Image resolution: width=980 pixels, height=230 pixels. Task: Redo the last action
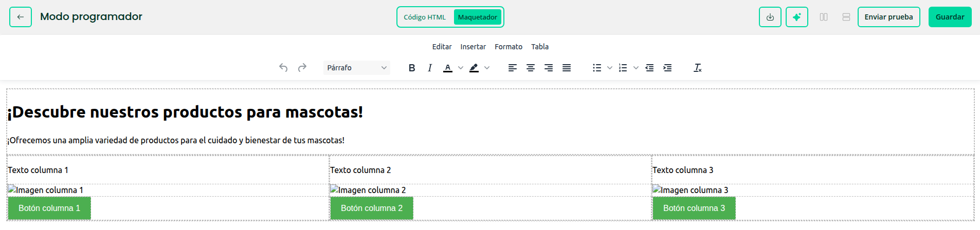tap(302, 68)
